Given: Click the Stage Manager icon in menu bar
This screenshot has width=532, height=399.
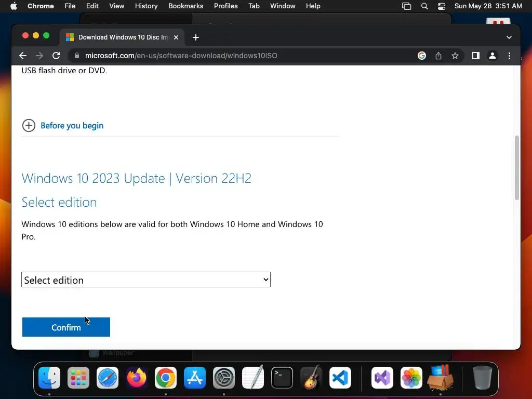Looking at the screenshot, I should click(406, 6).
